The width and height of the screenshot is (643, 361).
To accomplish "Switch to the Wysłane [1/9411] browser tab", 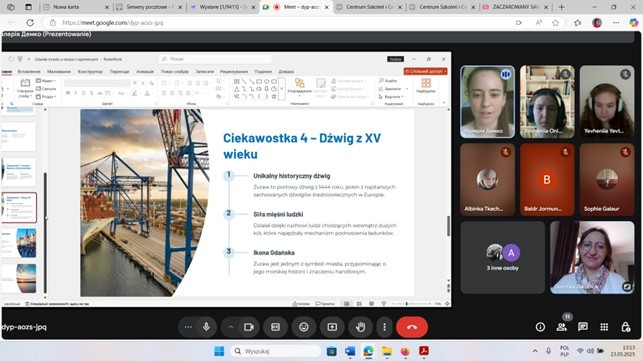I will [223, 7].
